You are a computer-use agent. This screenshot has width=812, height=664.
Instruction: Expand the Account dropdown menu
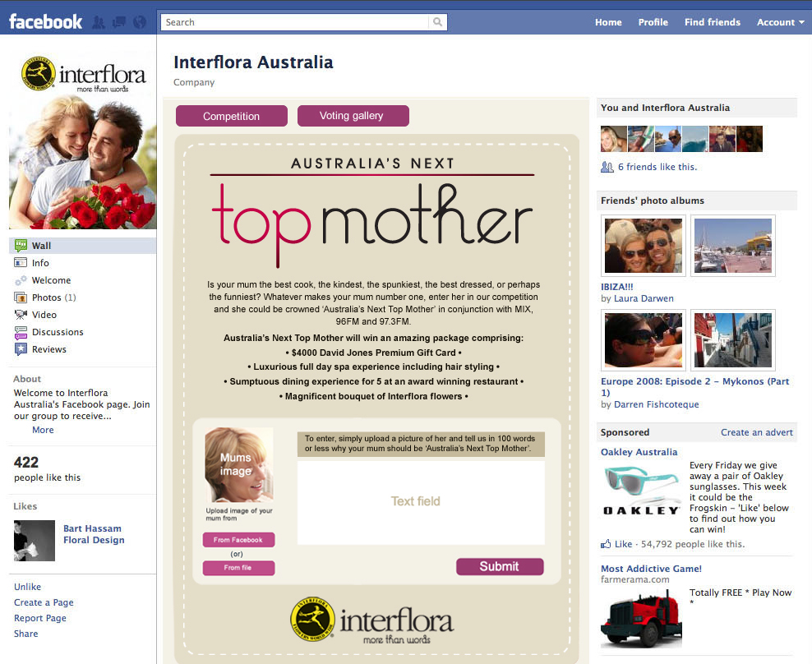tap(781, 22)
